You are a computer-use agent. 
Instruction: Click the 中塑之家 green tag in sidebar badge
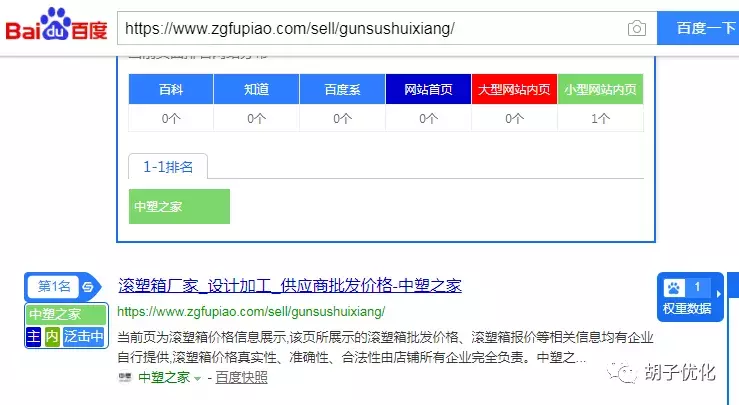[x=66, y=314]
